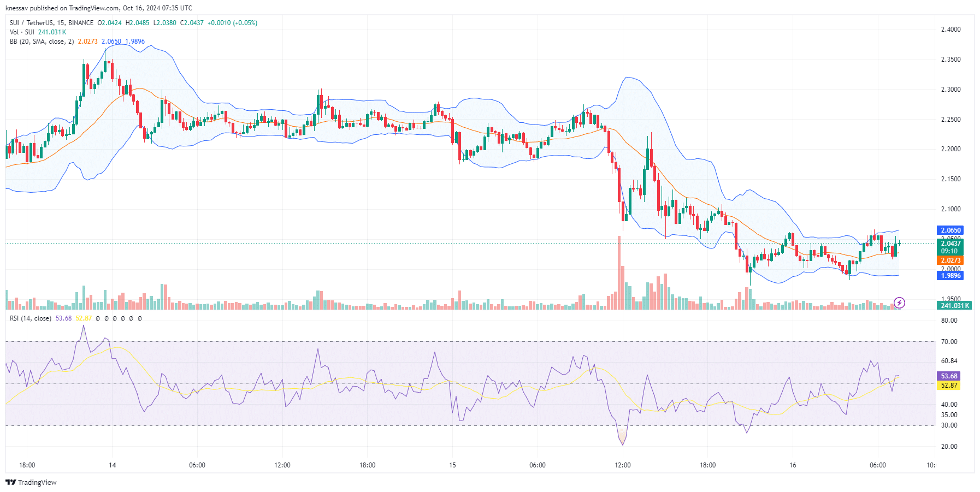Click the orange 2.0273 price tag on the axis

[x=951, y=260]
